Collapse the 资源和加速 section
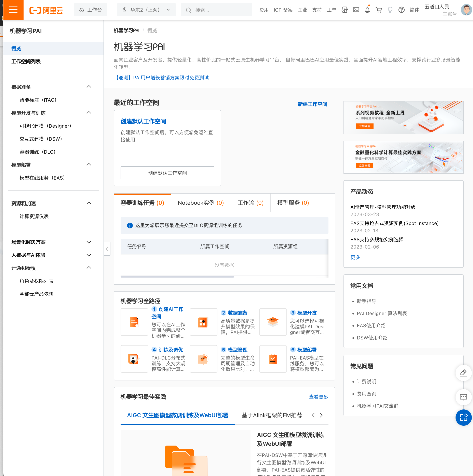 coord(89,203)
